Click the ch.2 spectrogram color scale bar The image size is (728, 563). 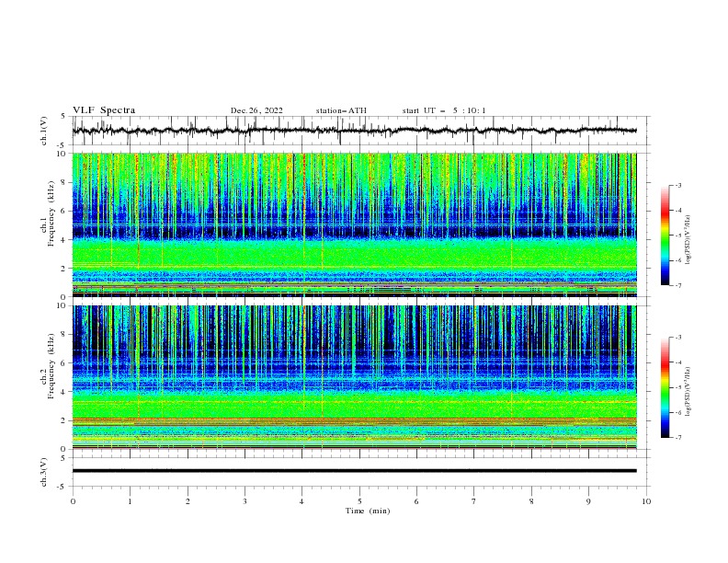click(x=665, y=387)
